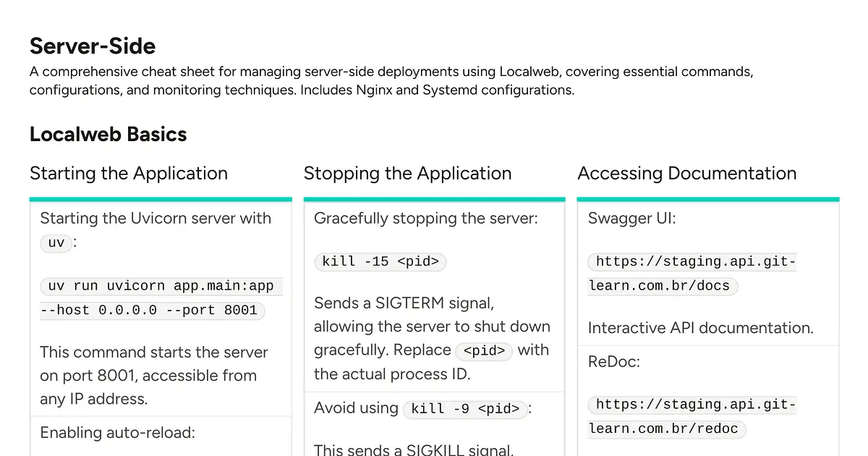Select the Stopping the Application heading
The width and height of the screenshot is (868, 456).
click(x=407, y=174)
